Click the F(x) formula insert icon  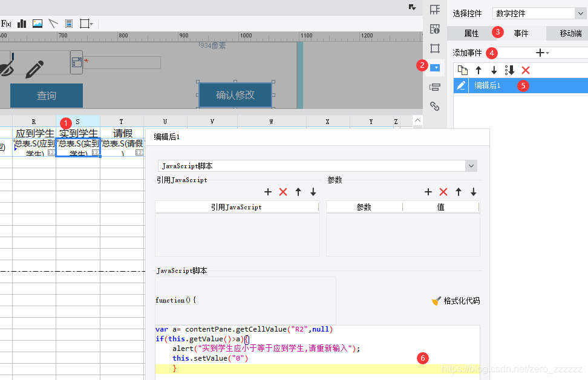point(6,24)
